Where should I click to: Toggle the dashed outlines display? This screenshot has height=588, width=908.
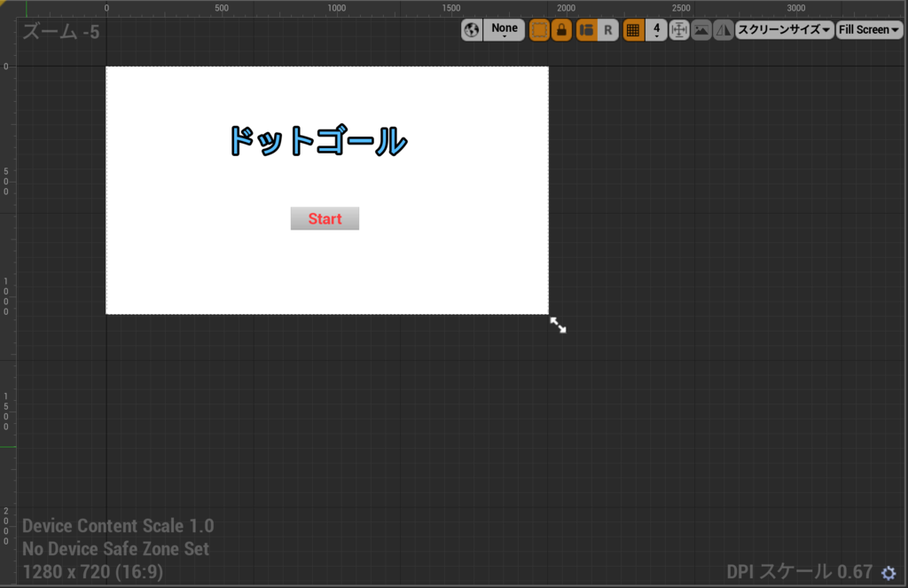539,29
